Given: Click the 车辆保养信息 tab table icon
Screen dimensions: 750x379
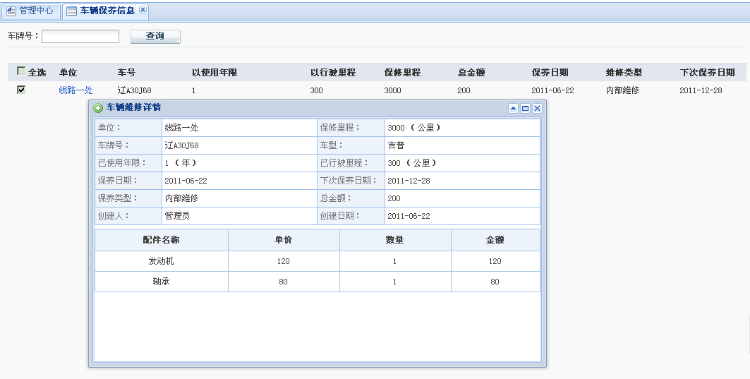Looking at the screenshot, I should coord(71,11).
